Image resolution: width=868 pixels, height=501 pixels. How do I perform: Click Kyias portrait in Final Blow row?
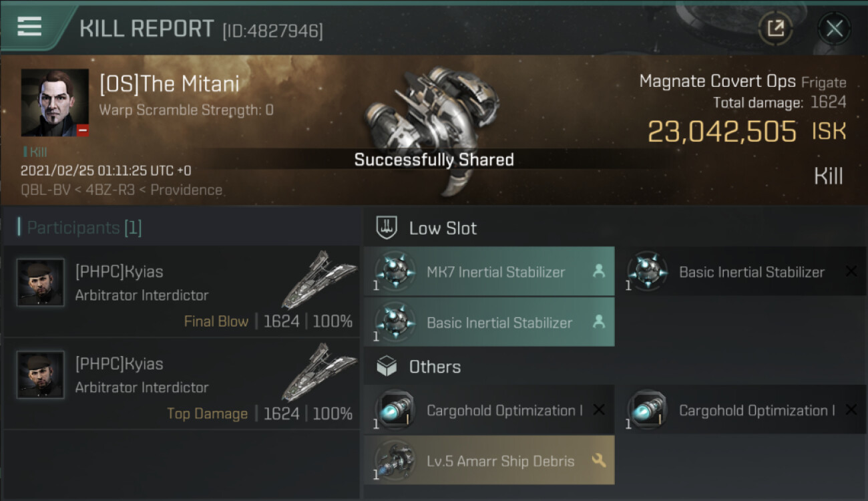point(41,283)
